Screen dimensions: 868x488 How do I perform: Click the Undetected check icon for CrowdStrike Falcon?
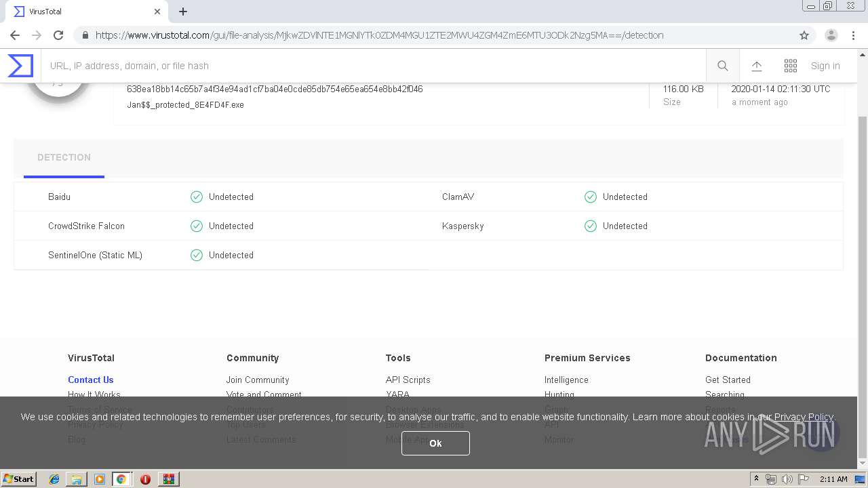pos(197,226)
